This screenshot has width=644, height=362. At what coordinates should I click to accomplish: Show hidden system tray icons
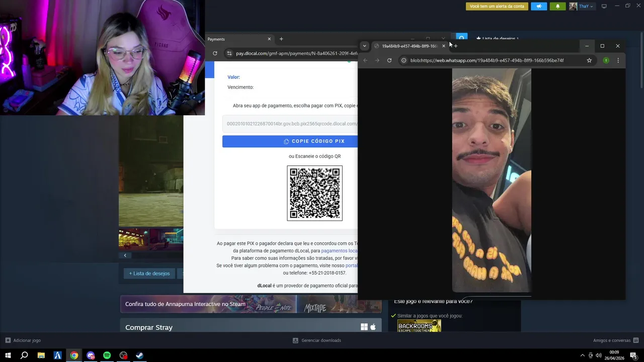[x=583, y=355]
